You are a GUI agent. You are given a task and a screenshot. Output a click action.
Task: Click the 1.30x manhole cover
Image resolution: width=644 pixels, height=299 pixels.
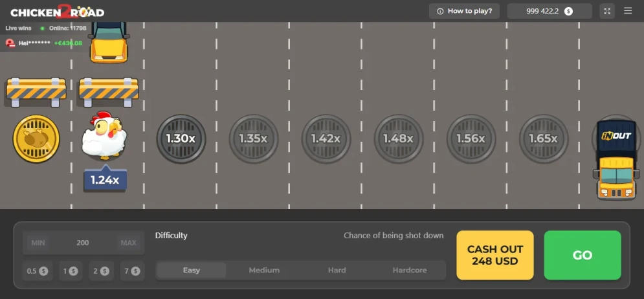[x=181, y=138]
